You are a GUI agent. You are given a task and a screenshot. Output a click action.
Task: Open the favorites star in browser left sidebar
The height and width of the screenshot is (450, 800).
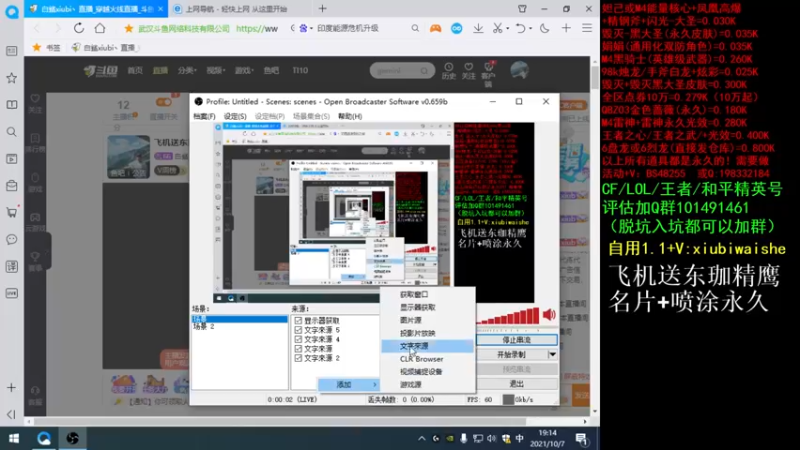pos(11,78)
